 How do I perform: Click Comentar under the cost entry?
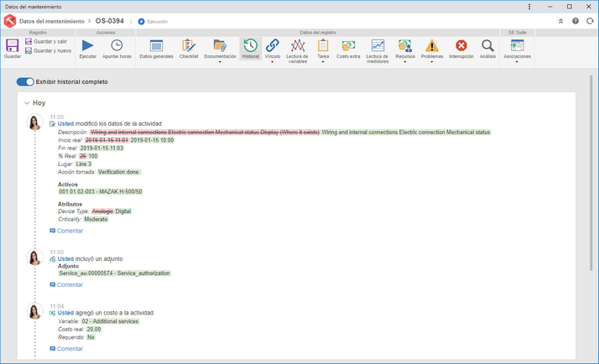66,349
